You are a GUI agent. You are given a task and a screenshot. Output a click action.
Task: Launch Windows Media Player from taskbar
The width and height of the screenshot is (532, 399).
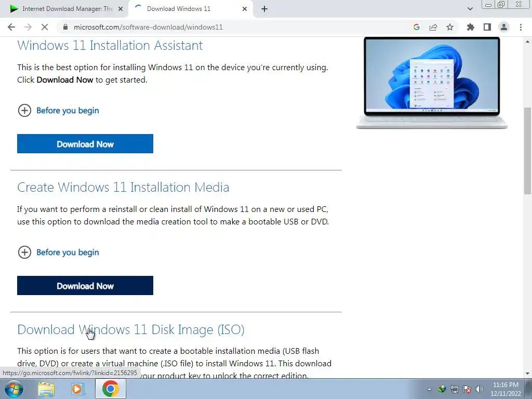(78, 389)
